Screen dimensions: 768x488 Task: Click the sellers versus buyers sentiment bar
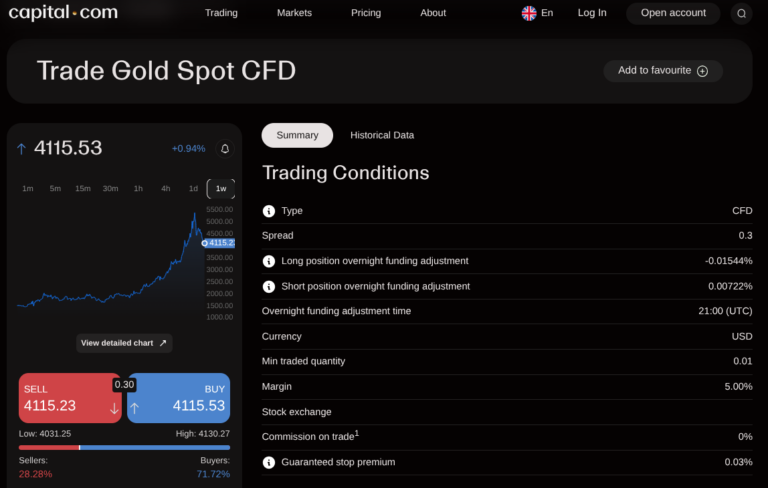(x=124, y=447)
